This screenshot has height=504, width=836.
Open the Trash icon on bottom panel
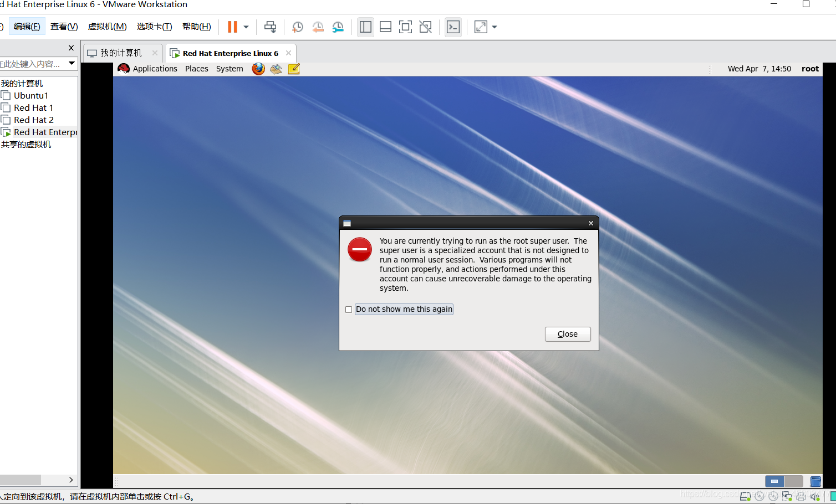click(x=815, y=481)
